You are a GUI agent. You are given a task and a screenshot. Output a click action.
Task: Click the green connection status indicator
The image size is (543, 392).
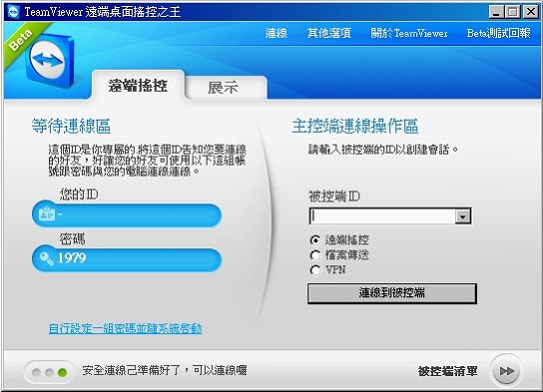[62, 373]
